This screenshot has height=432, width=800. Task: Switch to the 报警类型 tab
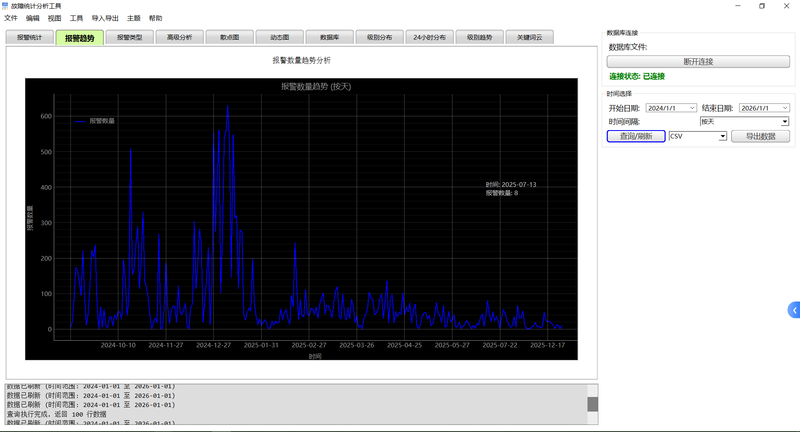[130, 37]
